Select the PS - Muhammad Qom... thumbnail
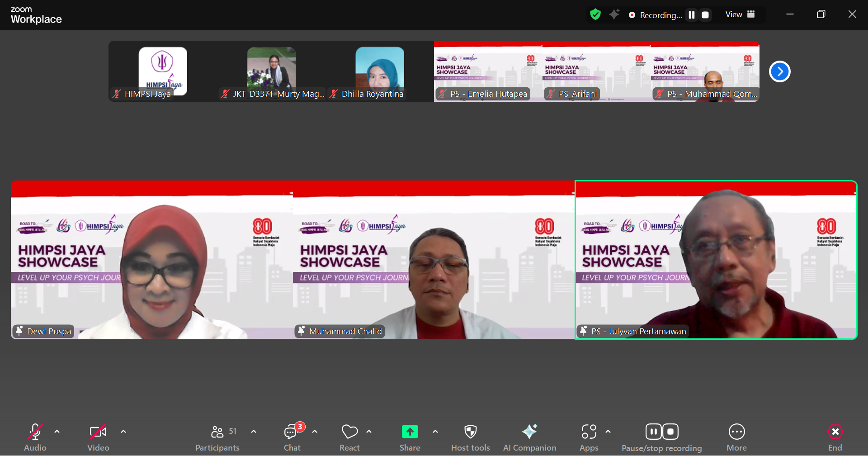 pyautogui.click(x=705, y=71)
